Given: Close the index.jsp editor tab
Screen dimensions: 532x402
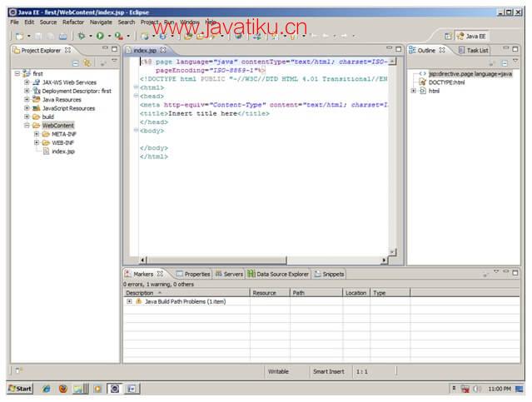Looking at the screenshot, I should pyautogui.click(x=163, y=50).
